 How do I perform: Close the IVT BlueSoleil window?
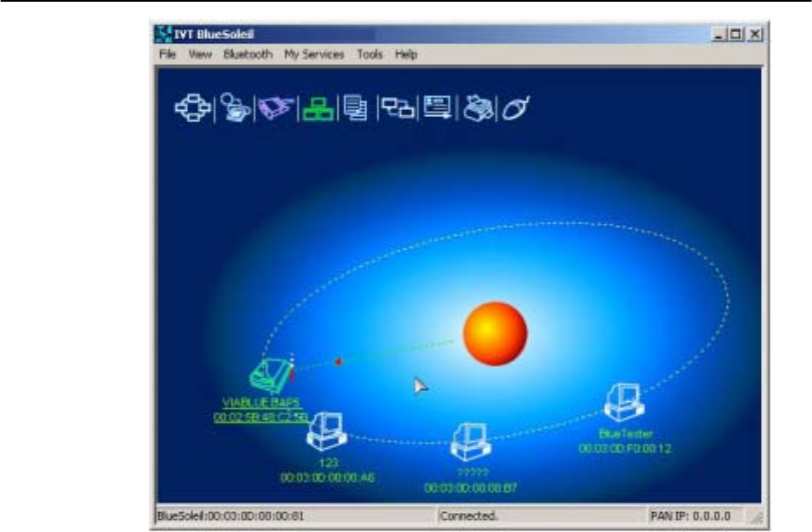[755, 34]
